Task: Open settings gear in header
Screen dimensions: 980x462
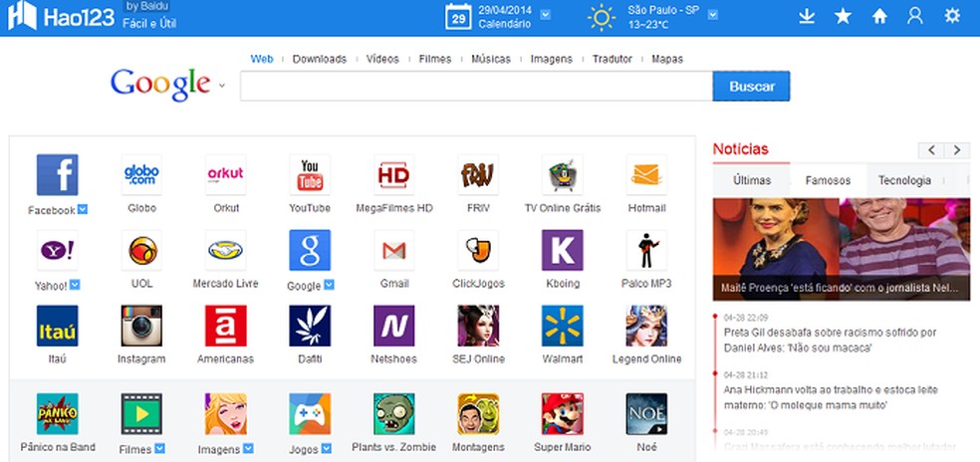Action: click(x=952, y=16)
